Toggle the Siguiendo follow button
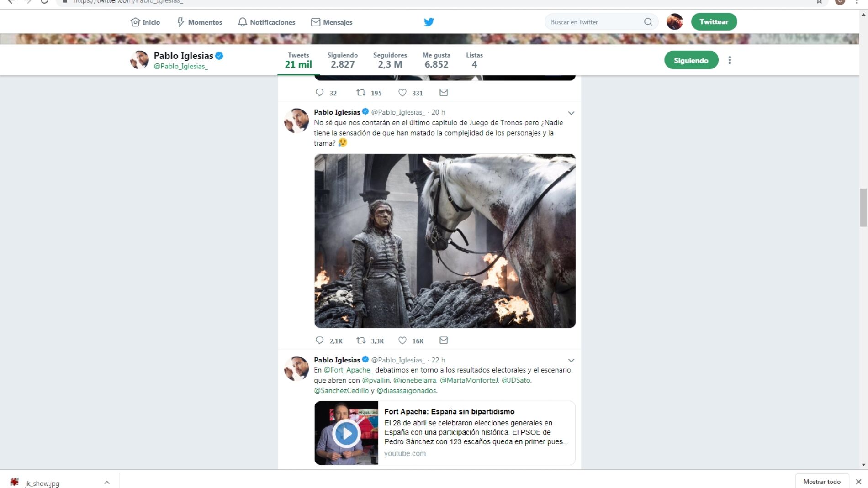868x488 pixels. pyautogui.click(x=691, y=60)
